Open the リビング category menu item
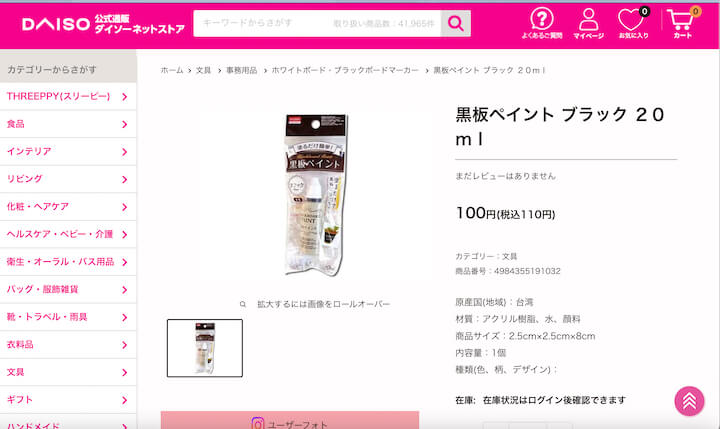Viewport: 720px width, 429px height. pyautogui.click(x=68, y=179)
